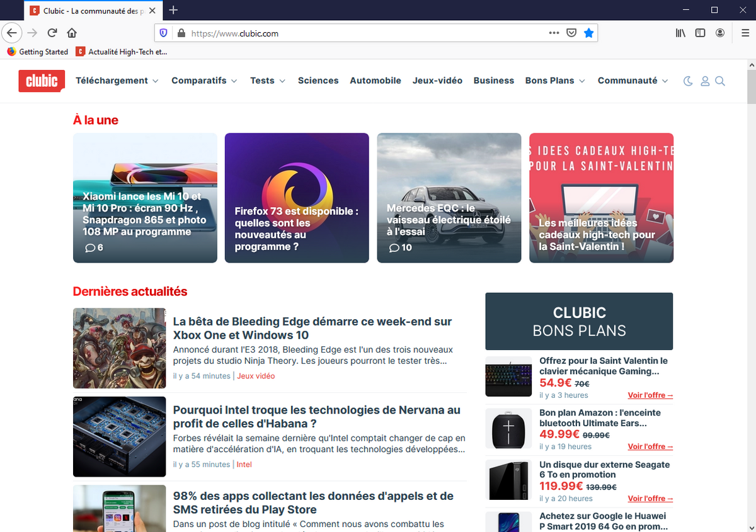
Task: Open the Jeux vidéo category tag
Action: (x=256, y=376)
